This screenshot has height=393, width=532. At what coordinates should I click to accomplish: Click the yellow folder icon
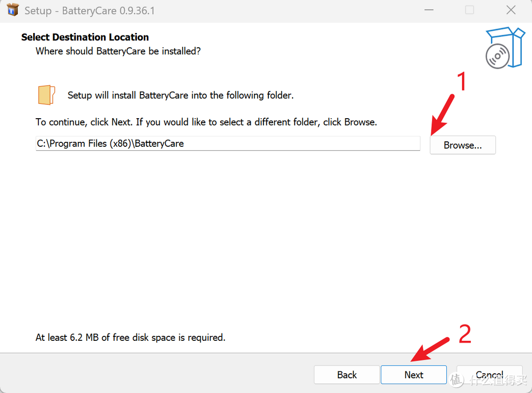46,95
